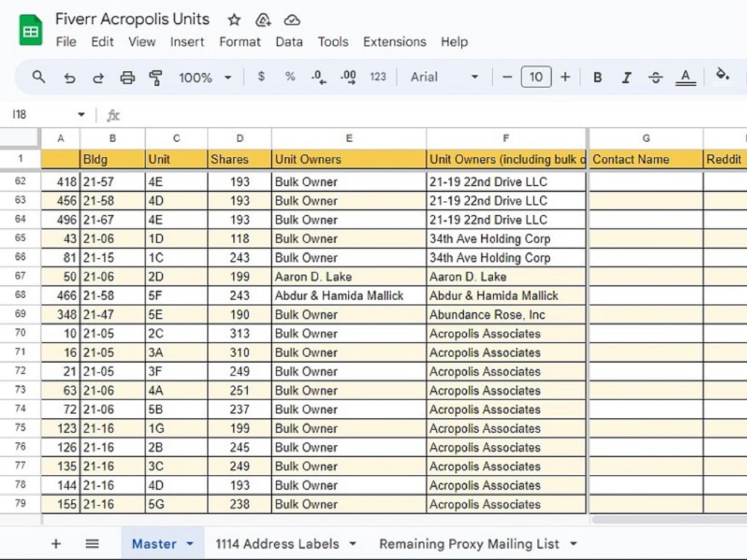Click the font size field showing 10
The height and width of the screenshot is (560, 747).
point(536,77)
